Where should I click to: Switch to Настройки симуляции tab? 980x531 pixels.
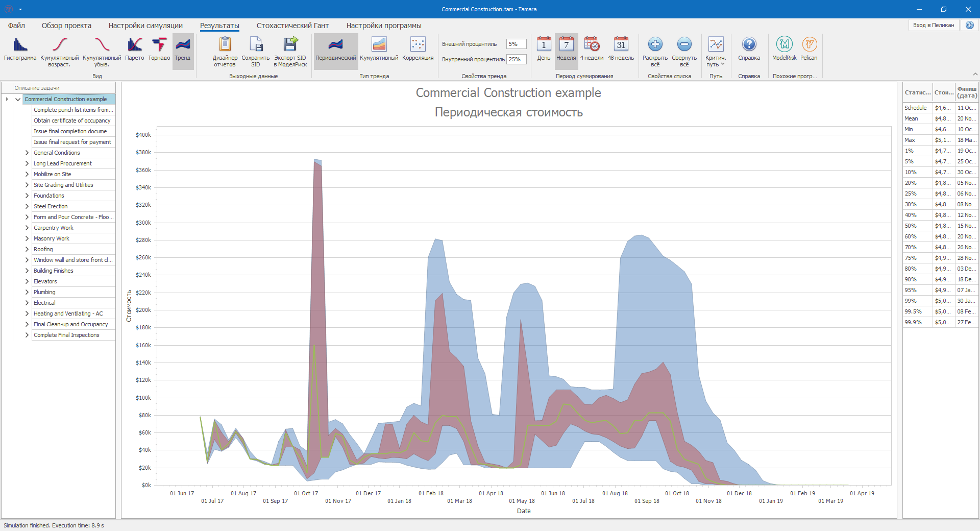(145, 26)
